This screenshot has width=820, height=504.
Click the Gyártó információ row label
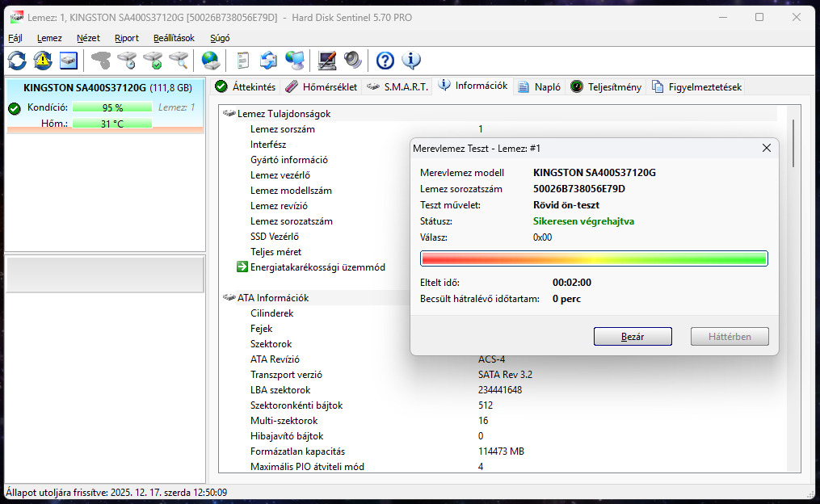click(x=289, y=160)
